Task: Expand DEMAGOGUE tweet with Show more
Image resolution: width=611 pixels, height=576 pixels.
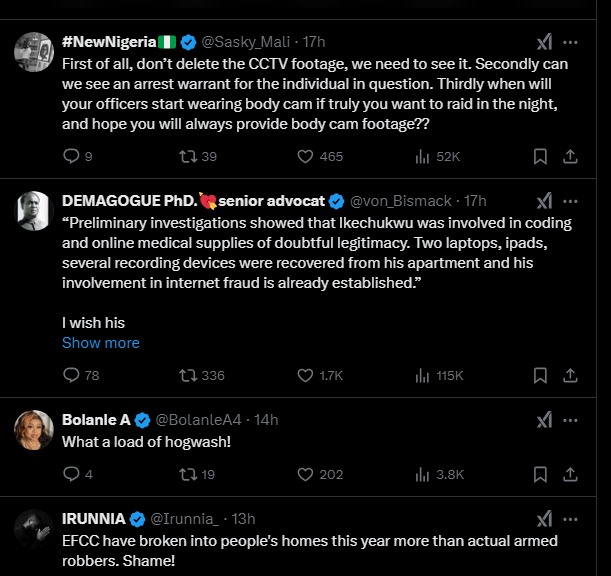Action: click(101, 342)
